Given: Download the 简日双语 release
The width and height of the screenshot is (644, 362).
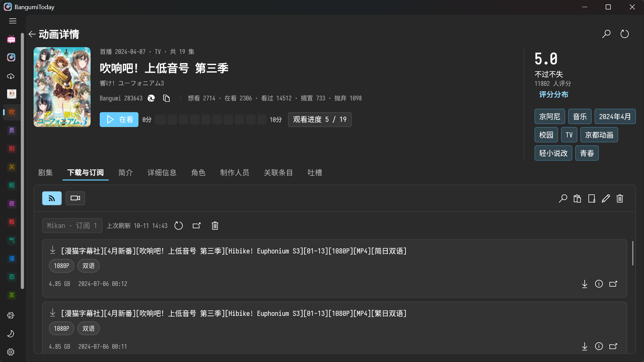Looking at the screenshot, I should coord(585,284).
